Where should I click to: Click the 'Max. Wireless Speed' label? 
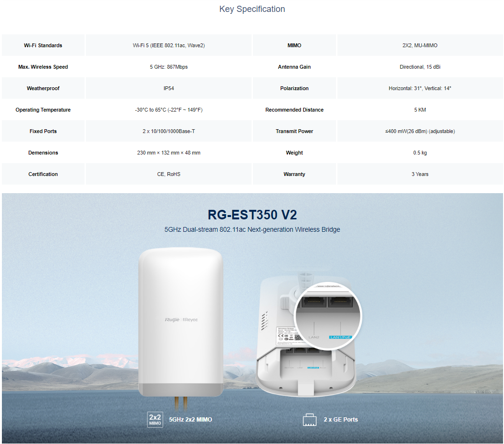point(43,67)
